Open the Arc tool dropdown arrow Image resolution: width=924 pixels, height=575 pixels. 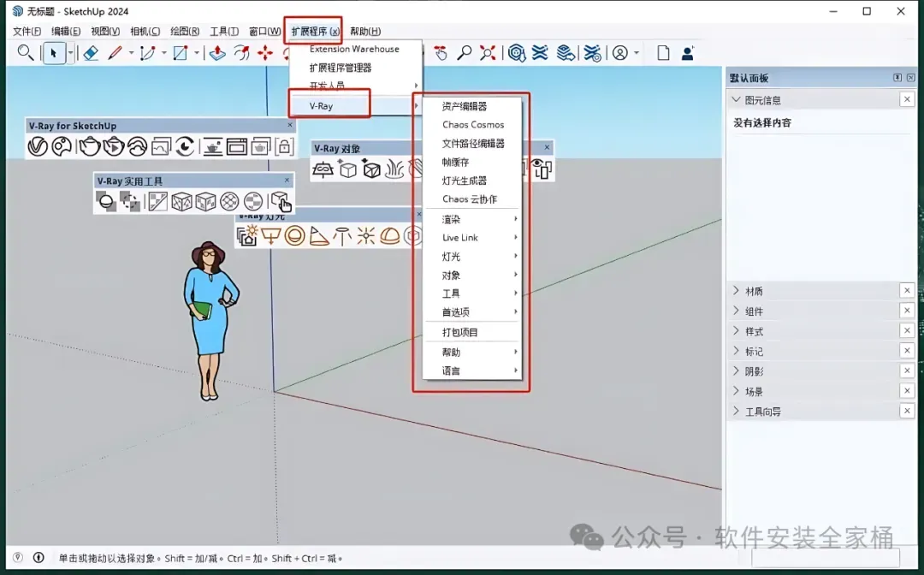163,53
